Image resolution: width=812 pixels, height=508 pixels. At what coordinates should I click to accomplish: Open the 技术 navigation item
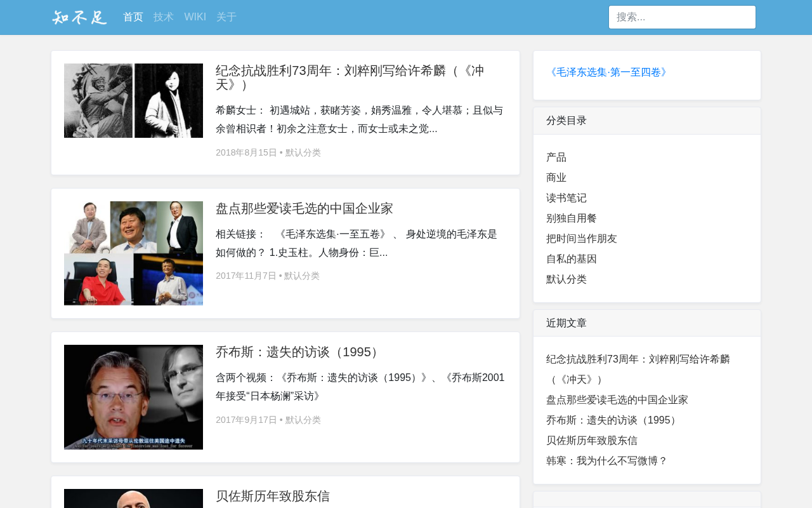[164, 17]
